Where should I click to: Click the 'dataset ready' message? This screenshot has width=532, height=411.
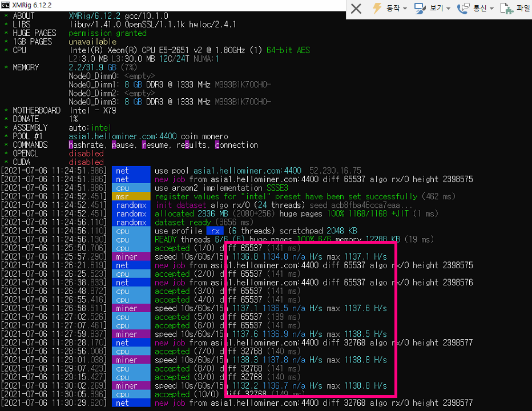pos(183,222)
